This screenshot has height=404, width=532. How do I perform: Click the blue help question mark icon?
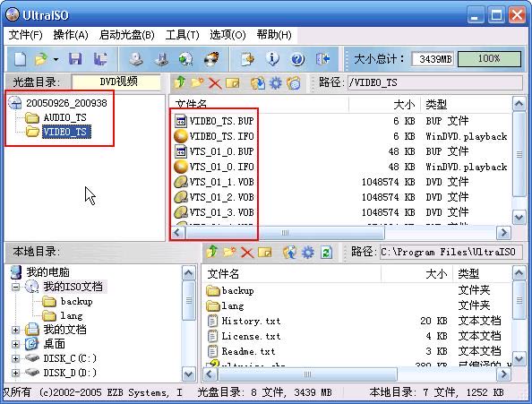click(297, 59)
